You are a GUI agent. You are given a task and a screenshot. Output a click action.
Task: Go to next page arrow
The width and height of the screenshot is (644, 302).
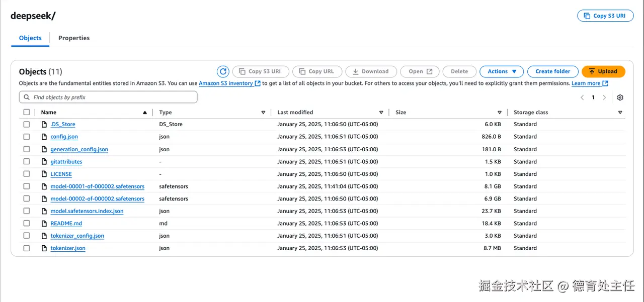coord(605,97)
